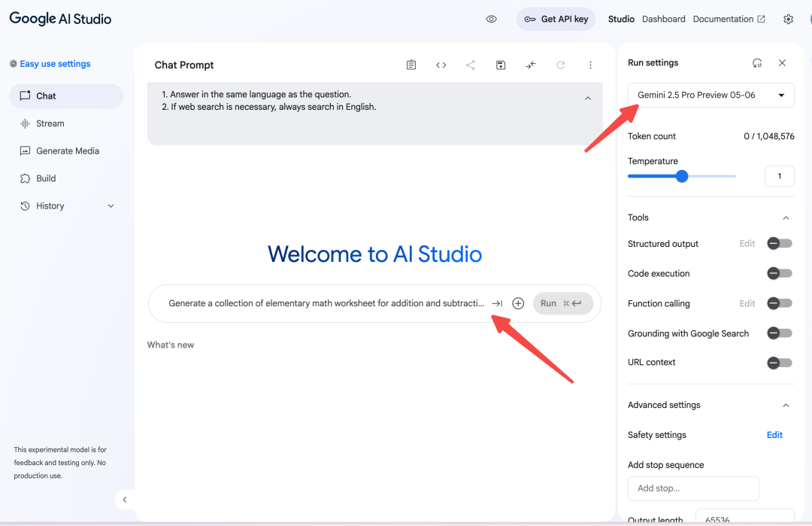Click the compare mode arrows icon
The height and width of the screenshot is (526, 812).
click(530, 65)
